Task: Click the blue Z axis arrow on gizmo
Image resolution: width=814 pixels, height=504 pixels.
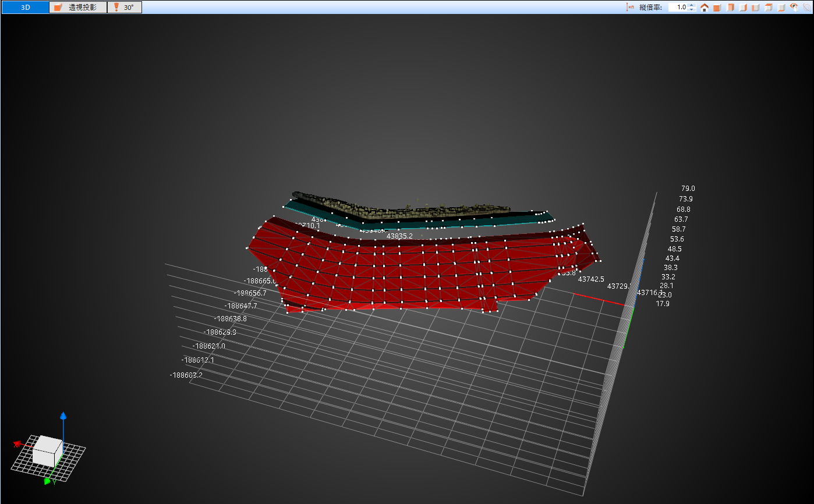Action: pyautogui.click(x=63, y=416)
